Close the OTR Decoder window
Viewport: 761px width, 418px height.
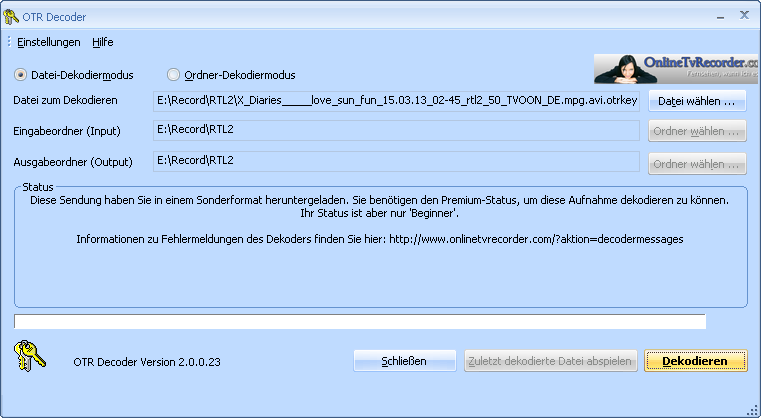(x=744, y=16)
